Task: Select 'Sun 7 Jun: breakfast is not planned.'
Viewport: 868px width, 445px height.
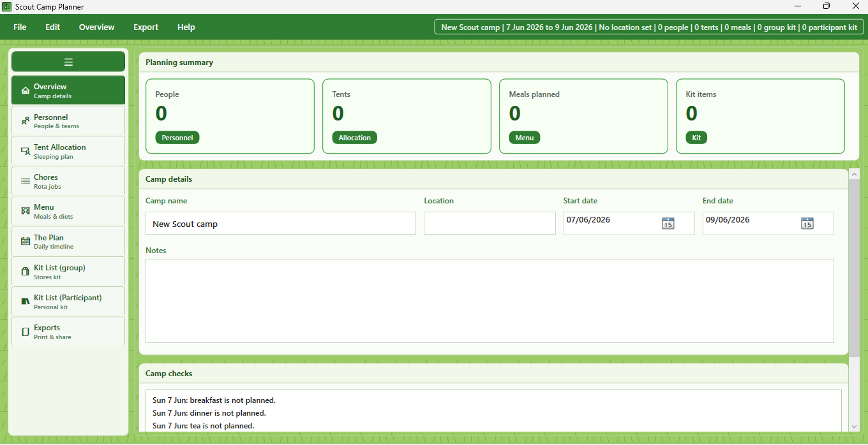Action: (x=214, y=400)
